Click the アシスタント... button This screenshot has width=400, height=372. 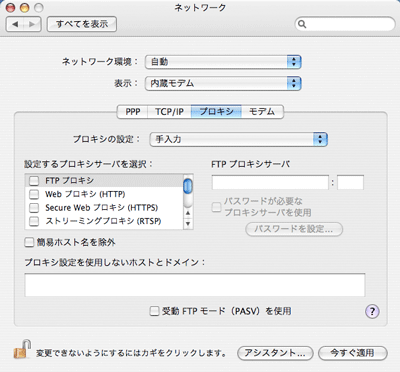(275, 353)
